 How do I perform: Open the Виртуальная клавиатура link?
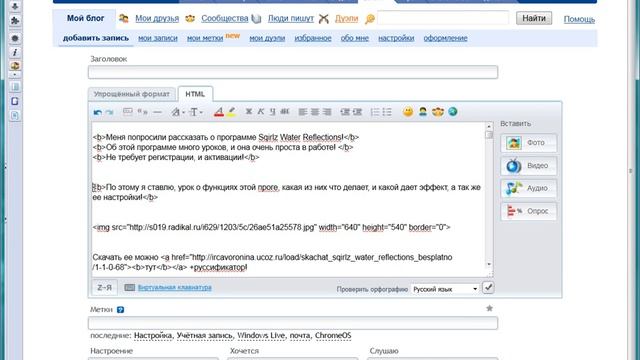pos(175,287)
